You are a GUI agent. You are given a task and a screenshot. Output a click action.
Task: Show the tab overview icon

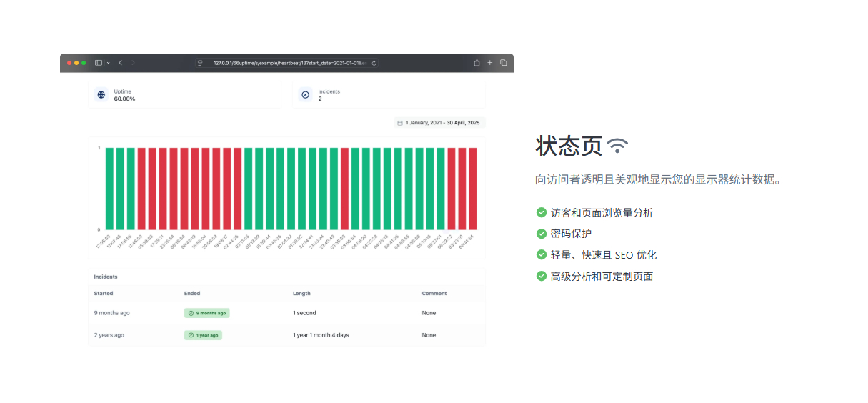pyautogui.click(x=503, y=63)
